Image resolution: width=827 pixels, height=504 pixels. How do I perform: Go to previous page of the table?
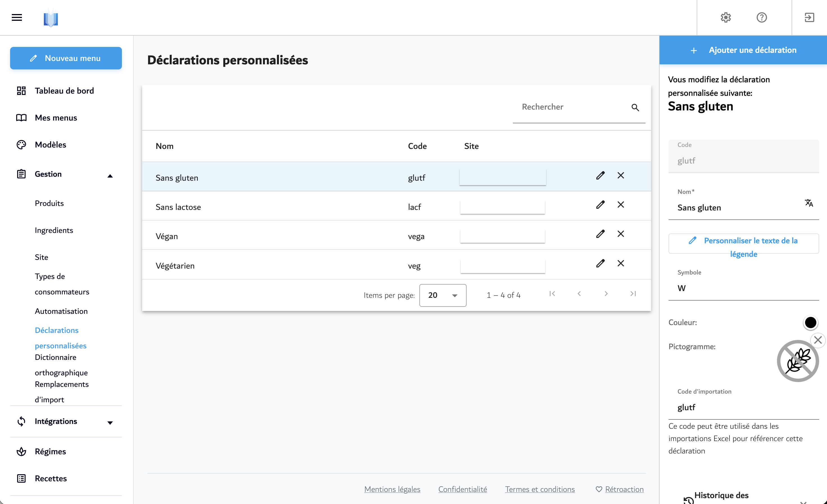click(x=579, y=294)
